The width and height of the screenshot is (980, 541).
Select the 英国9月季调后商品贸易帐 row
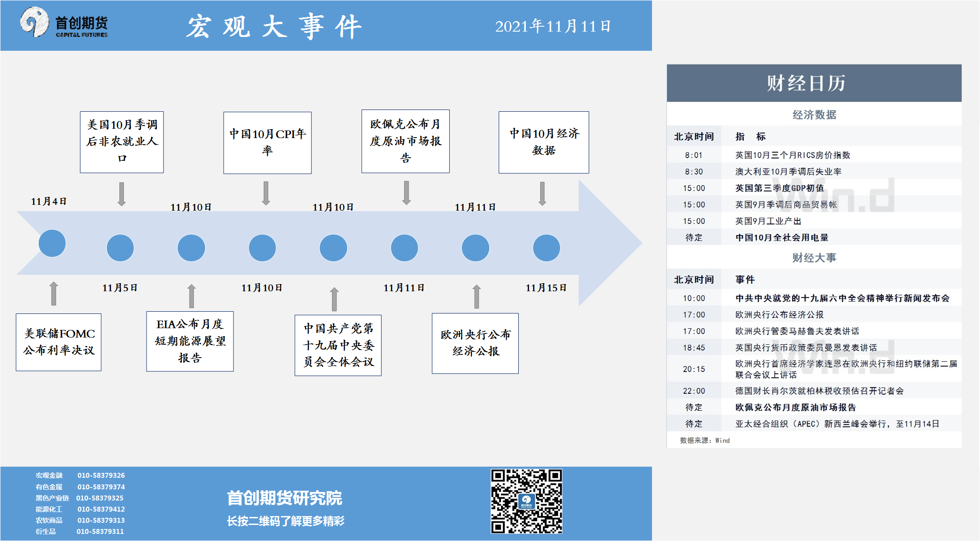click(x=814, y=204)
